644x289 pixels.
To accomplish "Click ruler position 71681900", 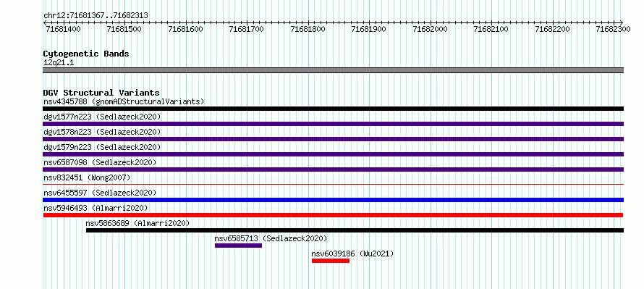I will tap(369, 29).
